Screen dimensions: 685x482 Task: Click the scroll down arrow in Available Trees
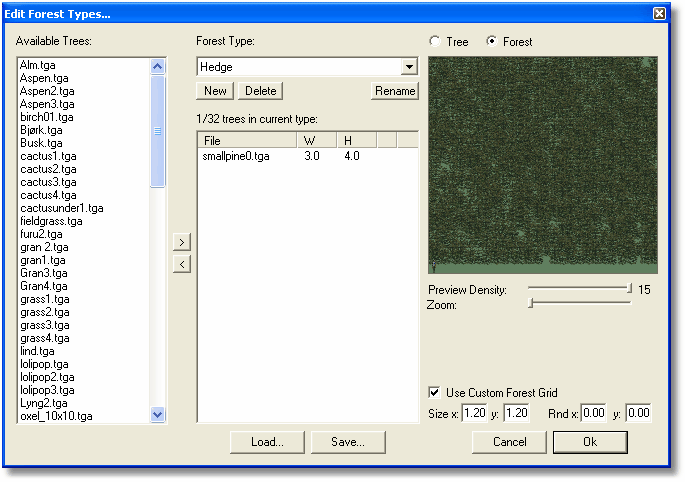pos(158,414)
